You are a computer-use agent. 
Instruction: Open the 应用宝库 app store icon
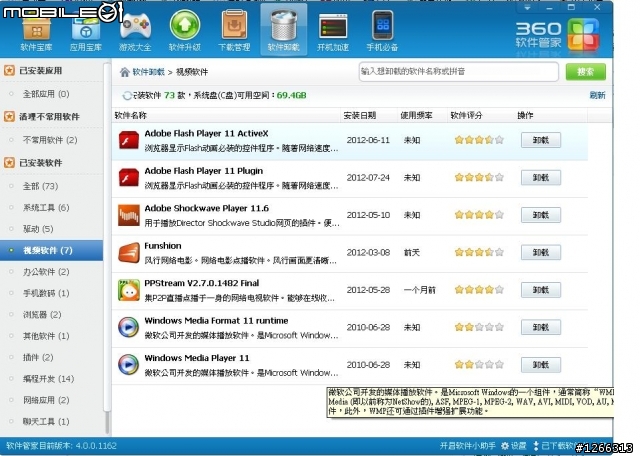(x=86, y=29)
